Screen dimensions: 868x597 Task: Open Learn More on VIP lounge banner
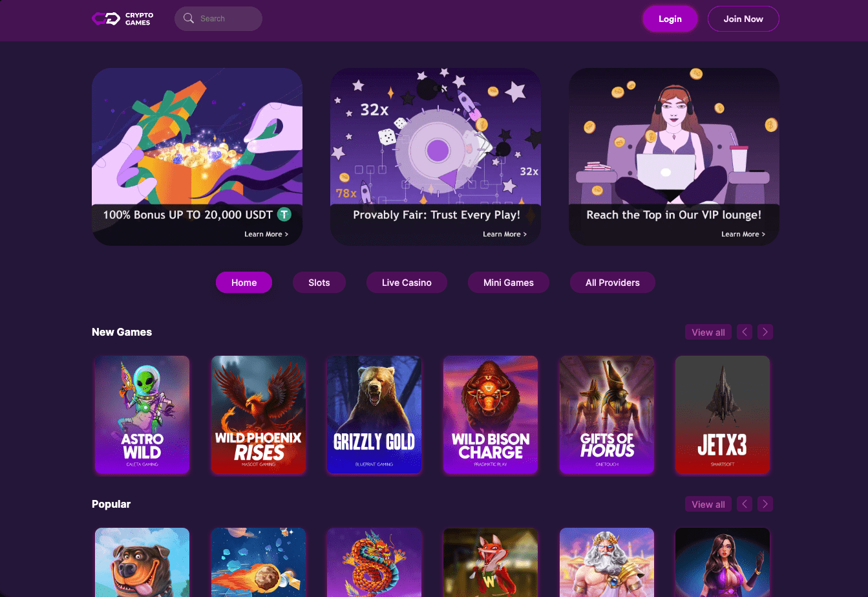[743, 234]
